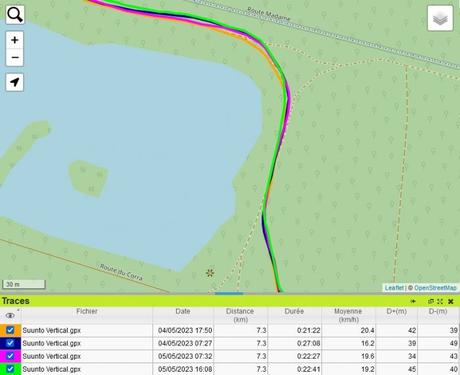Viewport: 460px width, 375px height.
Task: Click the duration value 0:21:22
Action: 309,330
